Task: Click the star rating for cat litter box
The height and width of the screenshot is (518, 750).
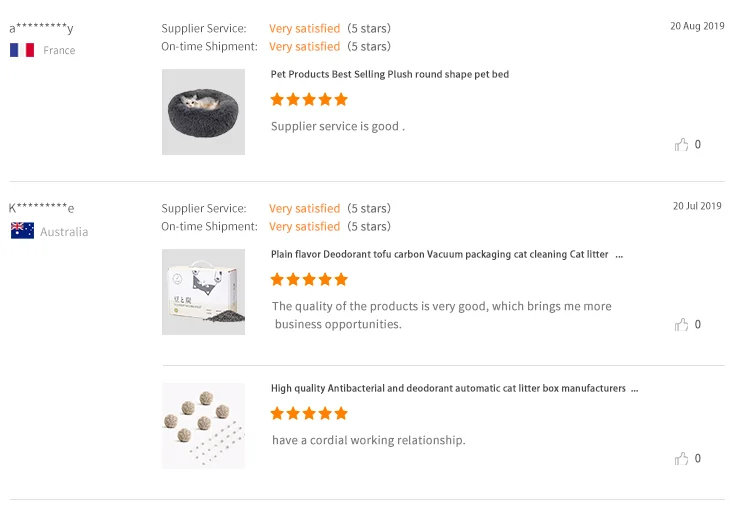Action: point(309,414)
